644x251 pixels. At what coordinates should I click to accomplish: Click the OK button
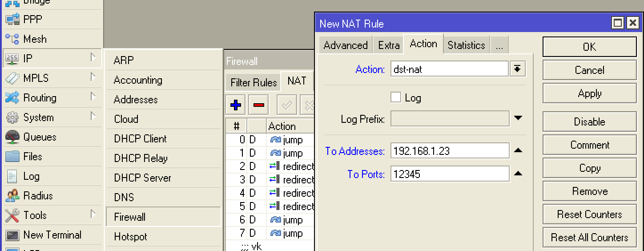[590, 47]
